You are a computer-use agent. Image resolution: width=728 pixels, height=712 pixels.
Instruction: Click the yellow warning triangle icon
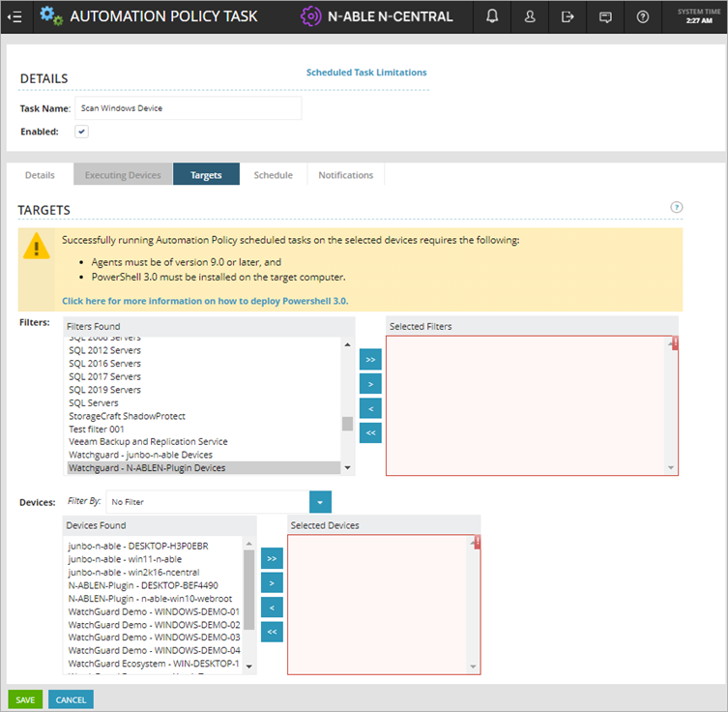click(37, 247)
